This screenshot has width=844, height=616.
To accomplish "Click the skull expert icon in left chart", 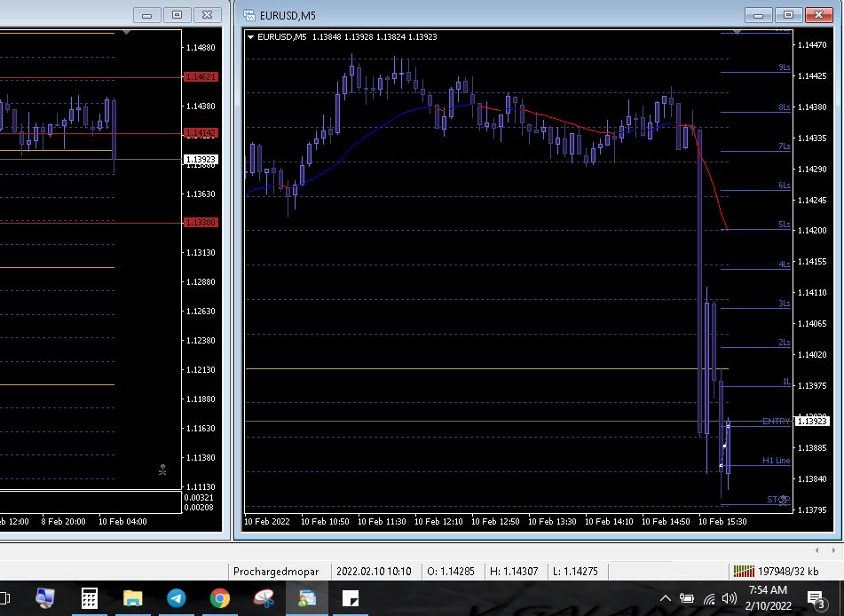I will click(x=162, y=470).
